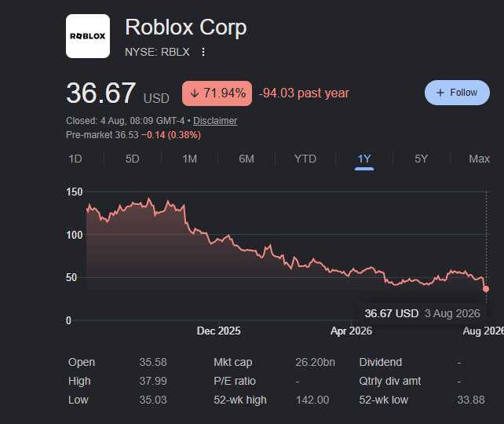Click the P/E ratio label

pyautogui.click(x=235, y=381)
